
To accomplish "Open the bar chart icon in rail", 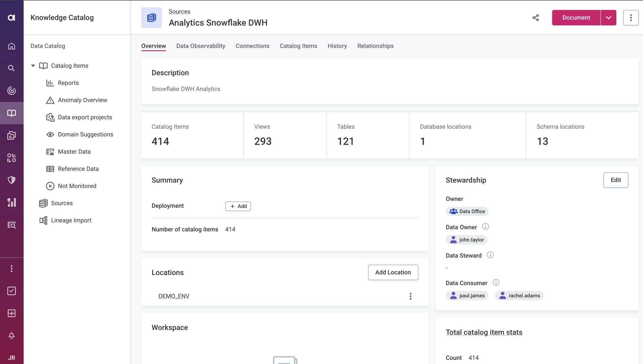I will pyautogui.click(x=12, y=202).
